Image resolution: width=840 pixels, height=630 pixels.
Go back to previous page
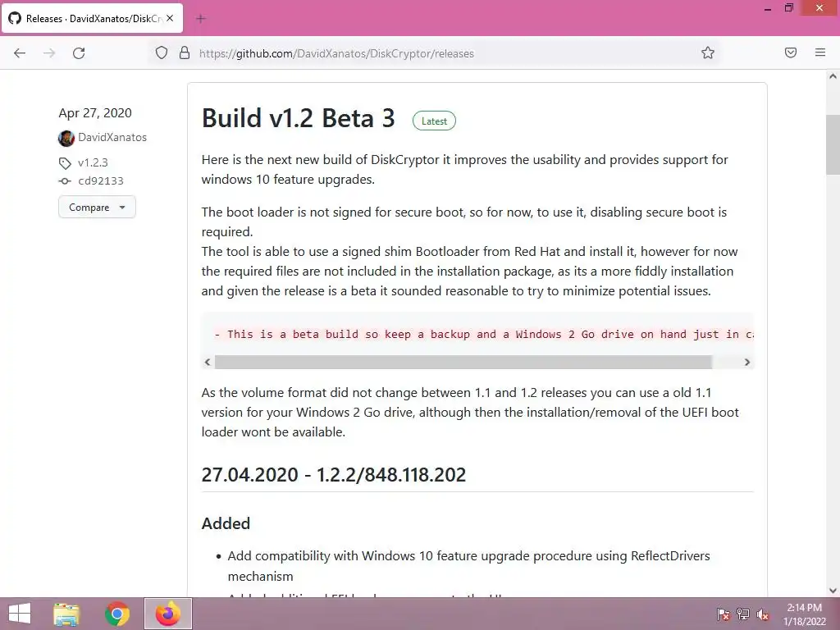[20, 53]
